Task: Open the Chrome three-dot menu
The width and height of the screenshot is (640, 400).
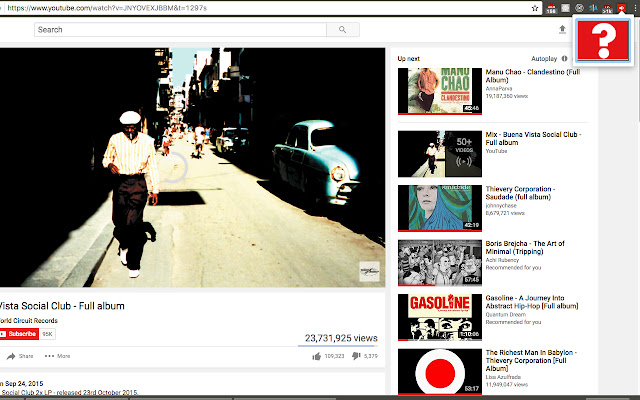Action: tap(635, 8)
